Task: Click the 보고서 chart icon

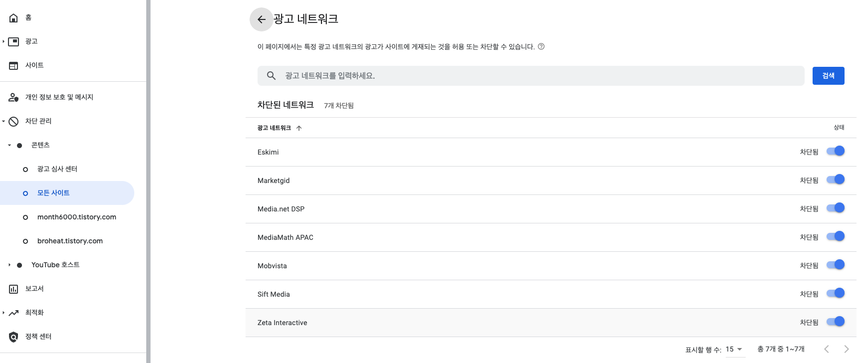Action: 13,289
